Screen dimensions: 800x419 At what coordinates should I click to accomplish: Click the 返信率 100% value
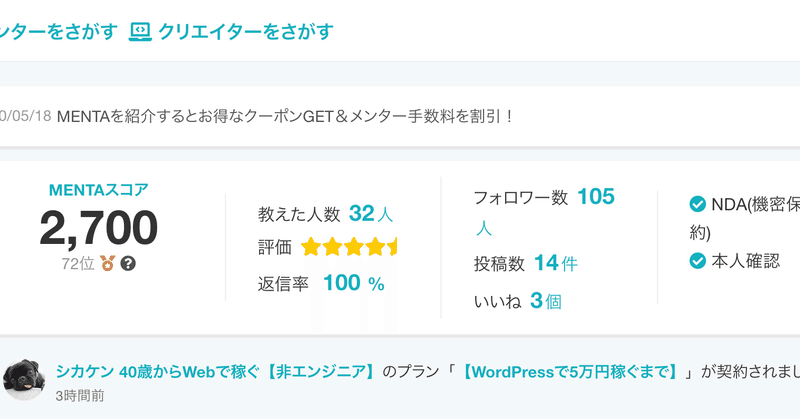coord(354,283)
